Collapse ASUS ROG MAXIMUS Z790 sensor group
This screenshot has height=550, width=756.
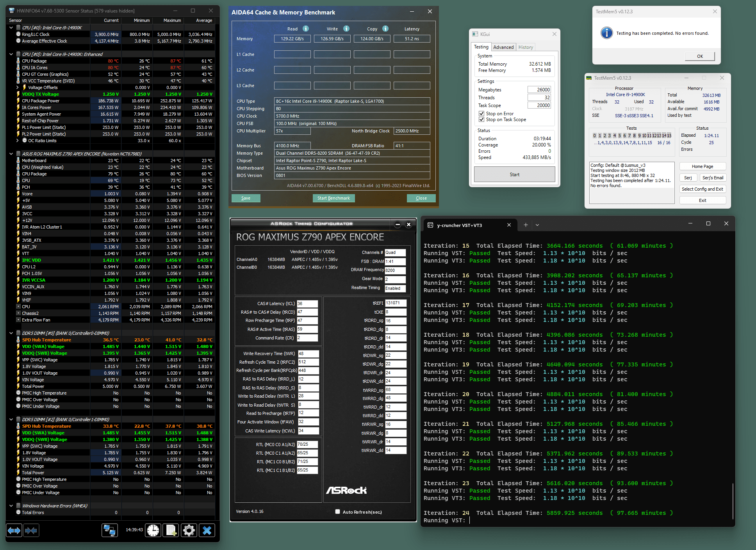pyautogui.click(x=11, y=154)
